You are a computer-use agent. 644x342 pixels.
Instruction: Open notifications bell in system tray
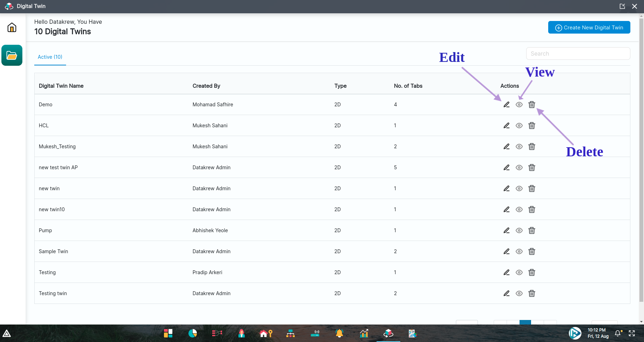tap(618, 333)
